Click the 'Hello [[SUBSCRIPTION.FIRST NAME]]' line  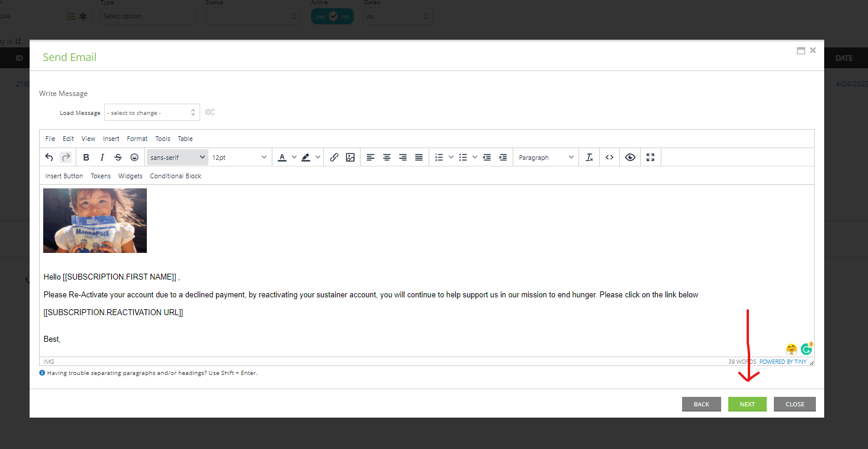coord(111,277)
